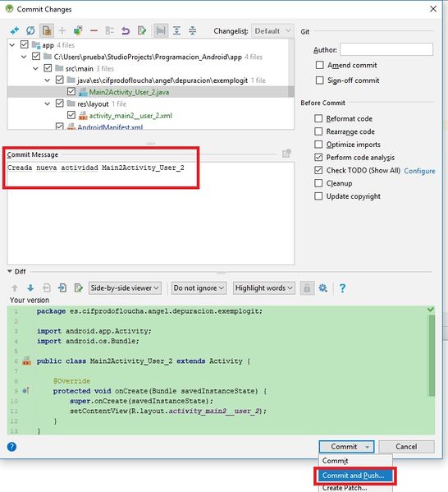Close the Commit Changes dialog
Viewport: 448px width, 492px height.
pos(433,9)
